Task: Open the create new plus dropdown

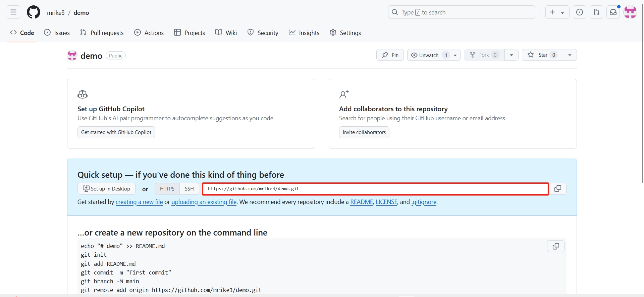Action: point(557,12)
